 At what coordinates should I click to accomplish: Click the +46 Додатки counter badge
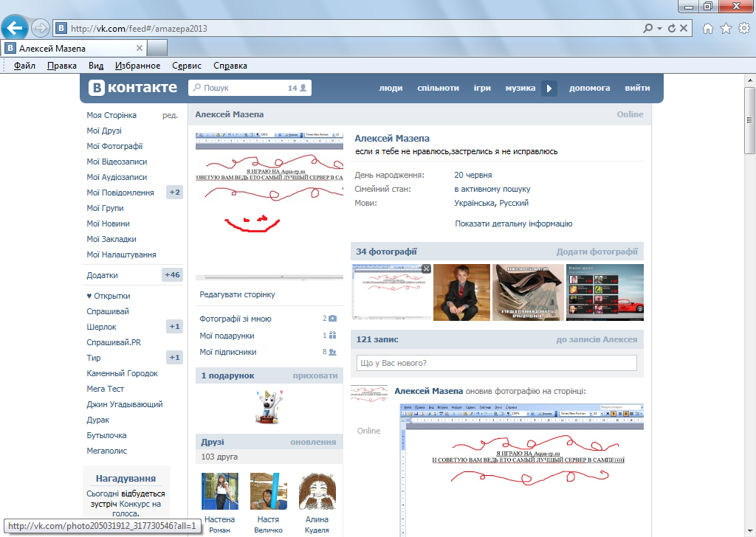[x=172, y=275]
